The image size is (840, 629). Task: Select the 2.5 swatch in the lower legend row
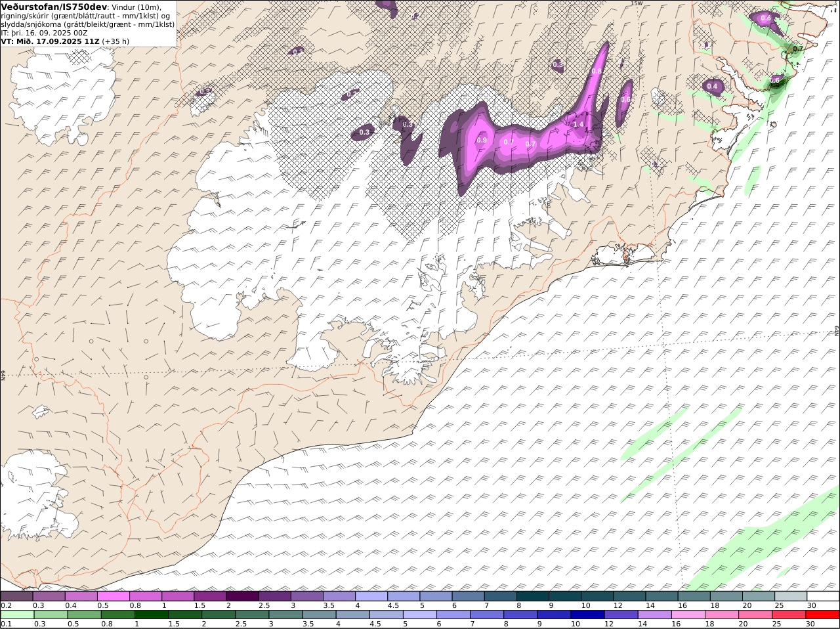(252, 615)
